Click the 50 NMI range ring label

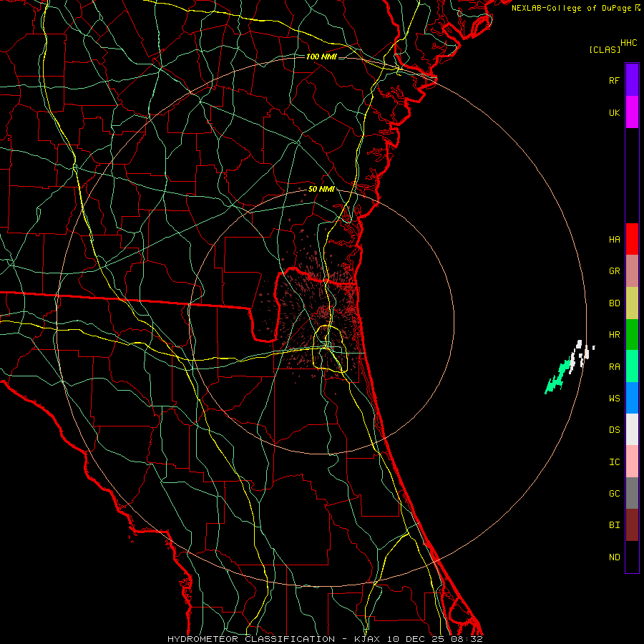coord(321,190)
